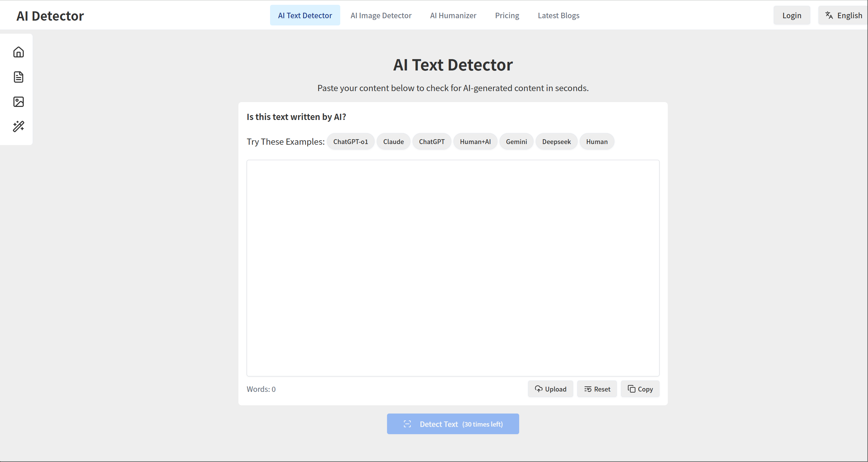The height and width of the screenshot is (462, 868).
Task: Select the image detector icon in the sidebar
Action: (x=19, y=102)
